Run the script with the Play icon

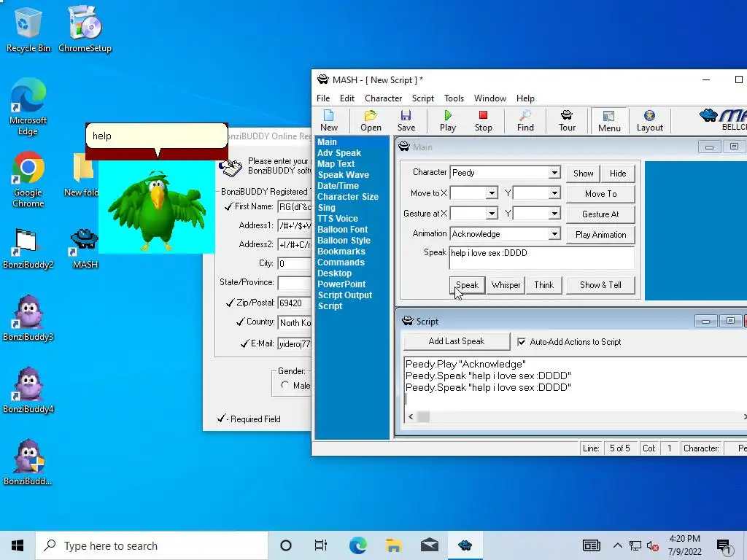pyautogui.click(x=448, y=121)
